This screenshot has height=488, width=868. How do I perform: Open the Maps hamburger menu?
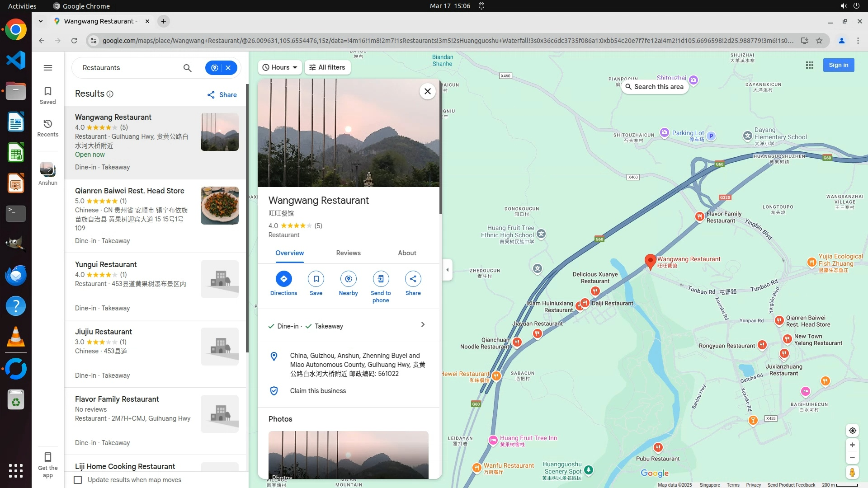point(48,68)
